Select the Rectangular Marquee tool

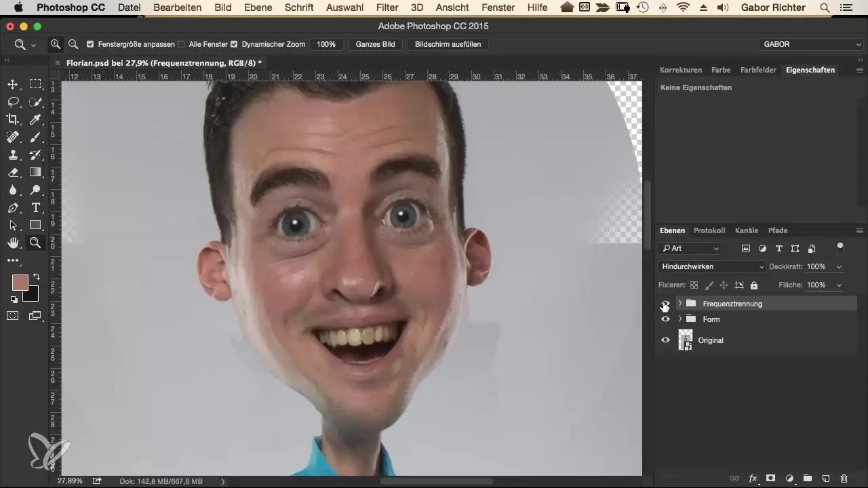tap(35, 85)
